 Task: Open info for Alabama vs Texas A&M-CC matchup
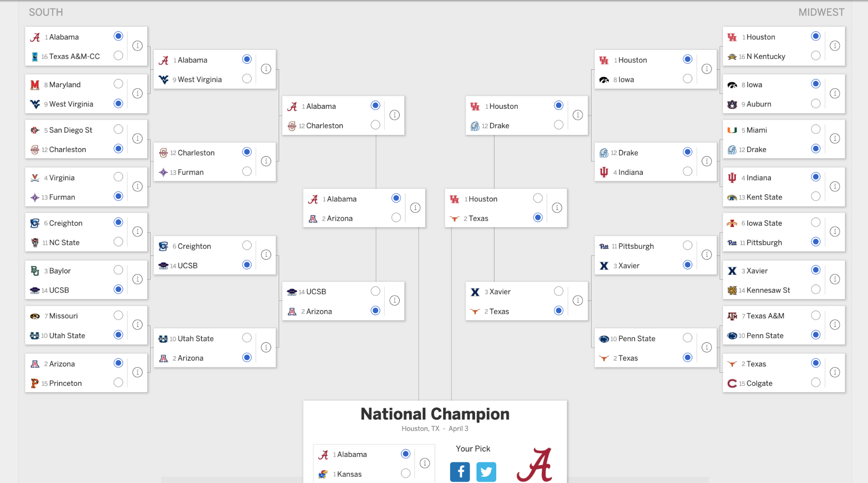pos(138,46)
